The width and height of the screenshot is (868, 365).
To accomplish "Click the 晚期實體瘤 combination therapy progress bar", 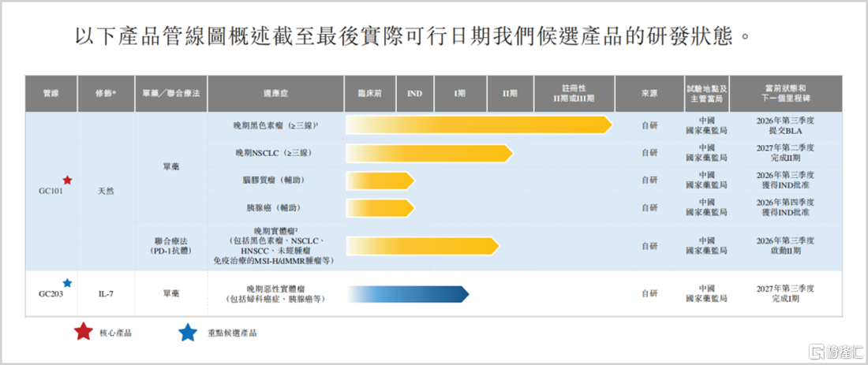I will tap(423, 246).
